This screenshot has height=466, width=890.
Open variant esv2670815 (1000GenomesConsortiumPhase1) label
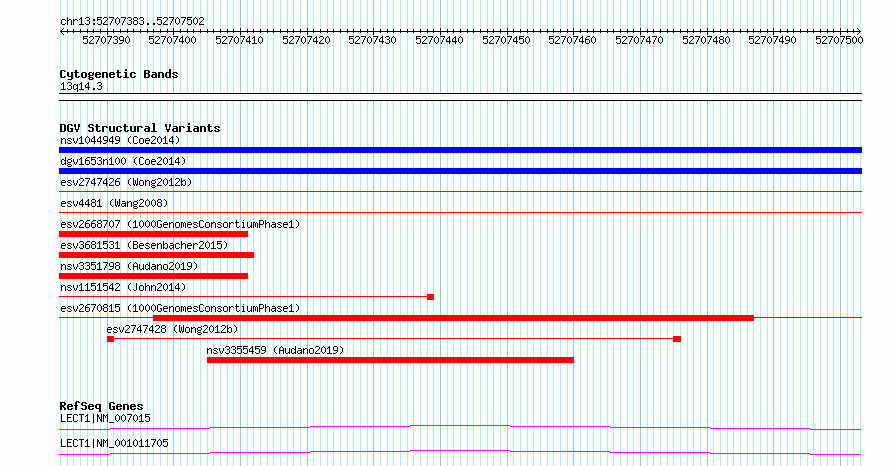point(180,308)
